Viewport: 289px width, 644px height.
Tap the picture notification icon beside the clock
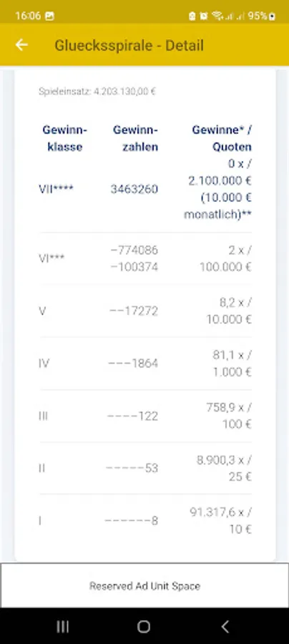click(49, 16)
